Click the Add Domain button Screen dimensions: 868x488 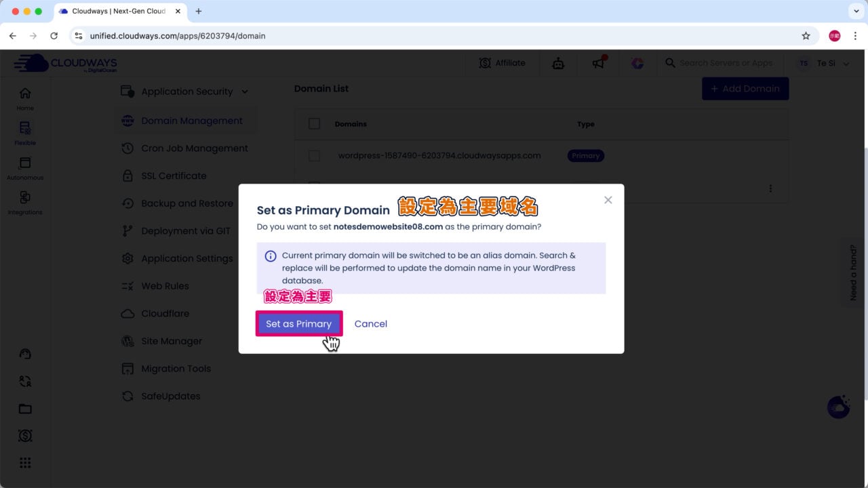coord(745,89)
